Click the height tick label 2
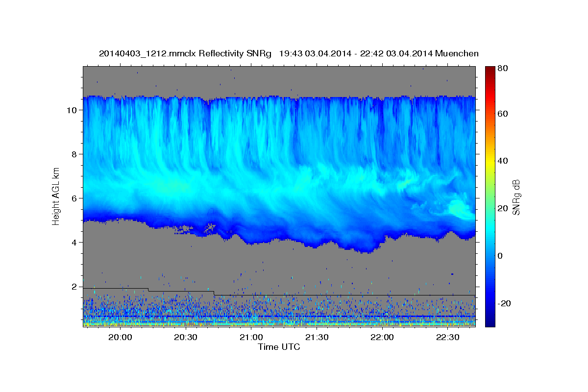 (x=74, y=287)
